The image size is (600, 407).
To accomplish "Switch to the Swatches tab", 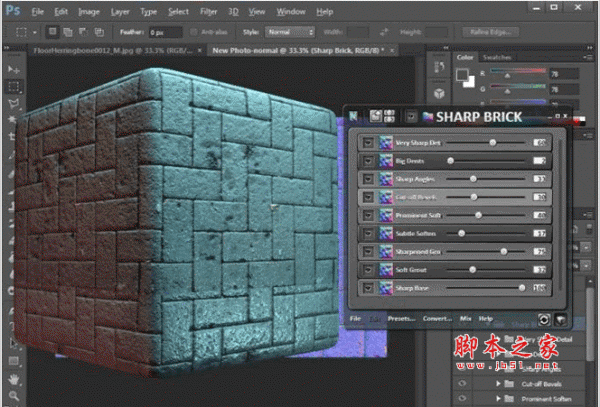I will pos(497,57).
